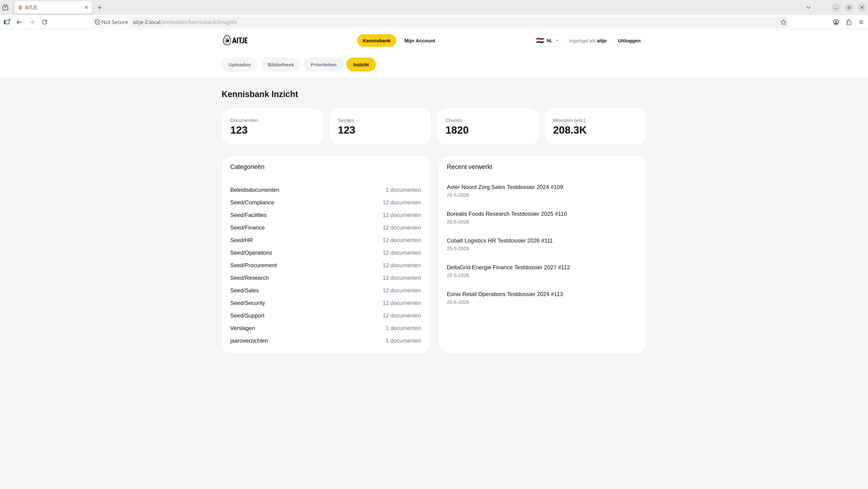The height and width of the screenshot is (489, 868).
Task: Click the Seed/HR category
Action: coord(326,240)
